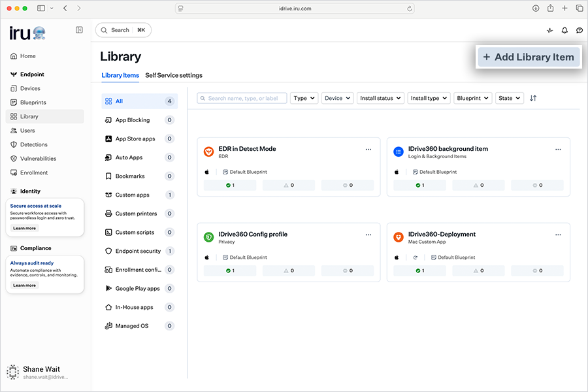Select the All category filter

(x=140, y=101)
